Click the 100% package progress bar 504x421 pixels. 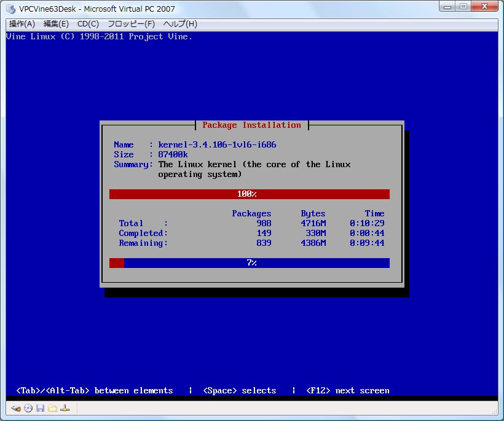(x=250, y=194)
